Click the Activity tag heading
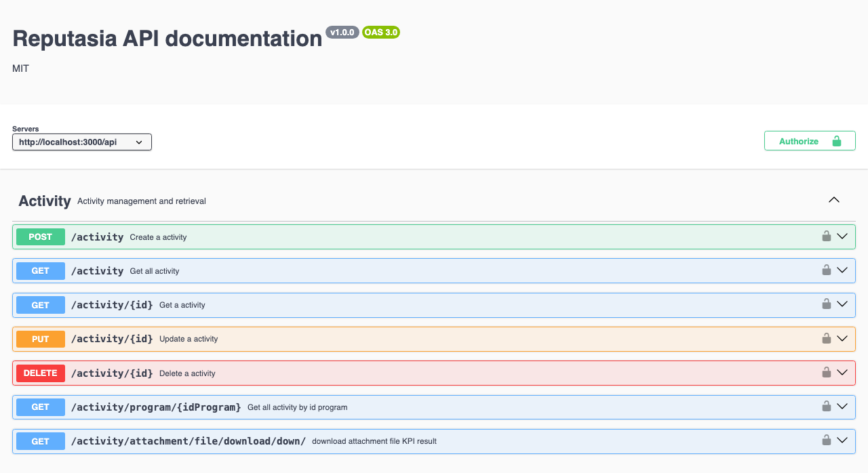The image size is (868, 473). [45, 201]
